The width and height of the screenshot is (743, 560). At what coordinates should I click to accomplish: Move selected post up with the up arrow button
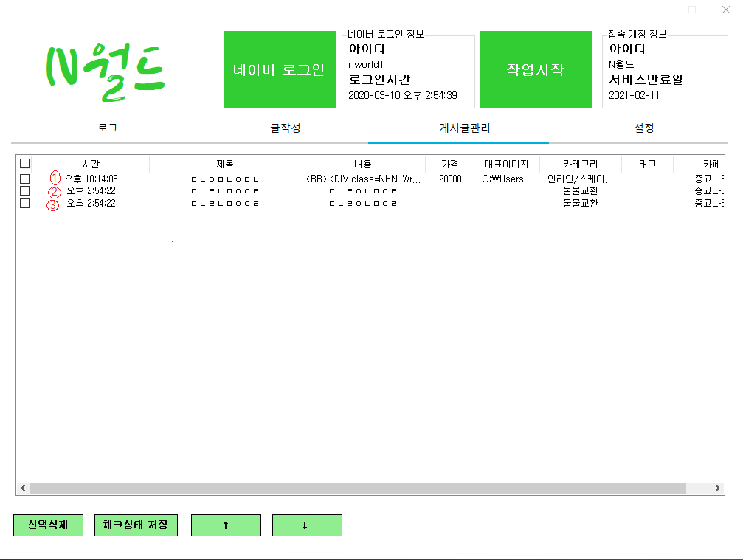[226, 525]
